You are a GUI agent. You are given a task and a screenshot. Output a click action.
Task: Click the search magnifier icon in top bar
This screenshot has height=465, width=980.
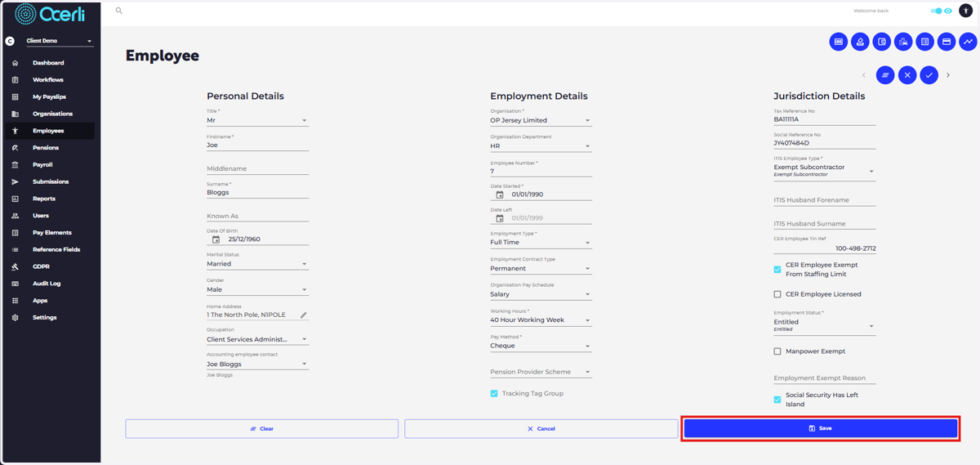(119, 11)
